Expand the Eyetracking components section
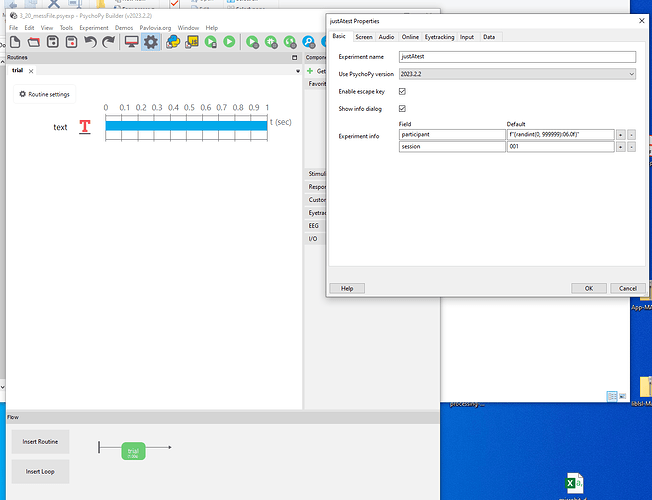 pos(316,213)
